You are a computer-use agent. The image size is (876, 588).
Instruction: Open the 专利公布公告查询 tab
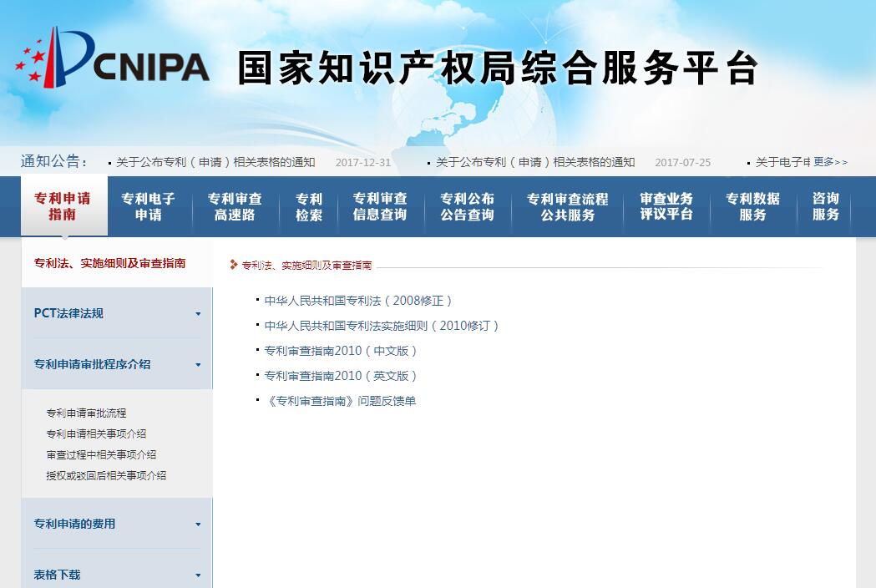467,206
